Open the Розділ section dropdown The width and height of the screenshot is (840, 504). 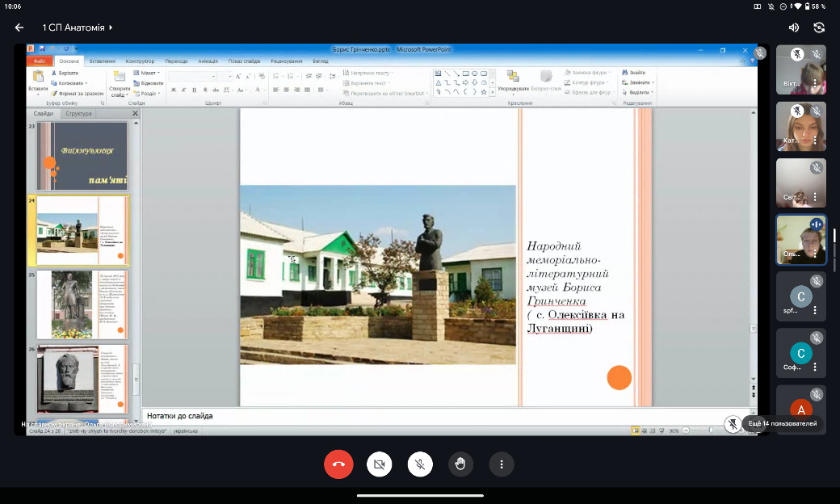(149, 93)
